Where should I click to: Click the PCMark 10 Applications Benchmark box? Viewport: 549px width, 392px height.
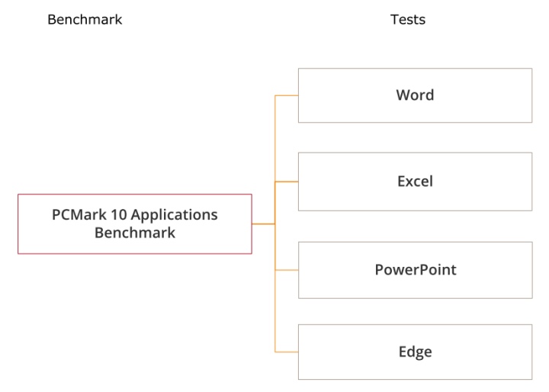coord(135,223)
